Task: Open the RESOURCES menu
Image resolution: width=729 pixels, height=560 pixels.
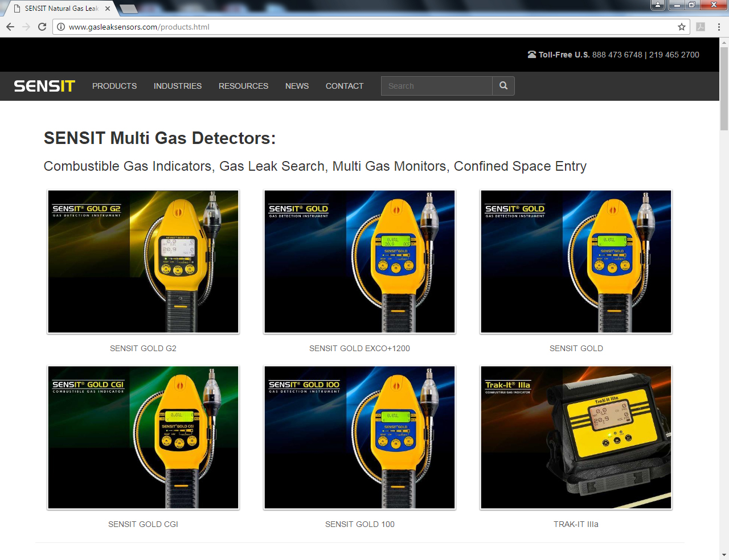Action: (x=243, y=86)
